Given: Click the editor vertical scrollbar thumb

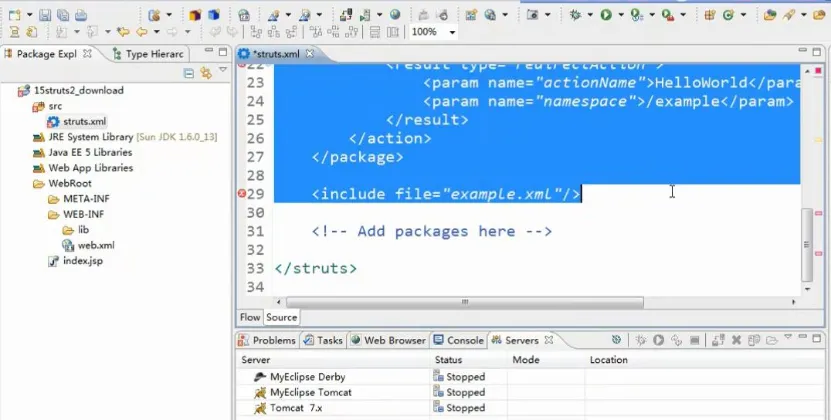Looking at the screenshot, I should tap(807, 244).
